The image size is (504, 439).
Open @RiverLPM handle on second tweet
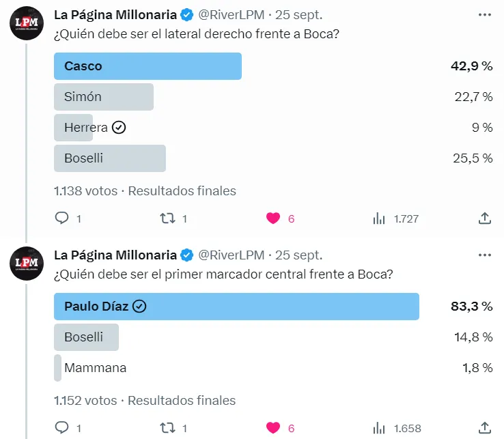pyautogui.click(x=232, y=255)
